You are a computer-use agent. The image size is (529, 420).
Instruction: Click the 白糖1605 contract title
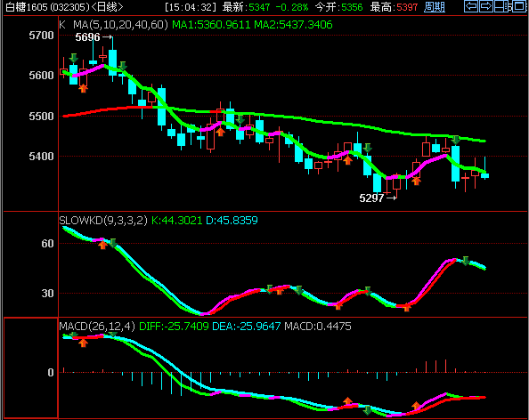coord(26,7)
